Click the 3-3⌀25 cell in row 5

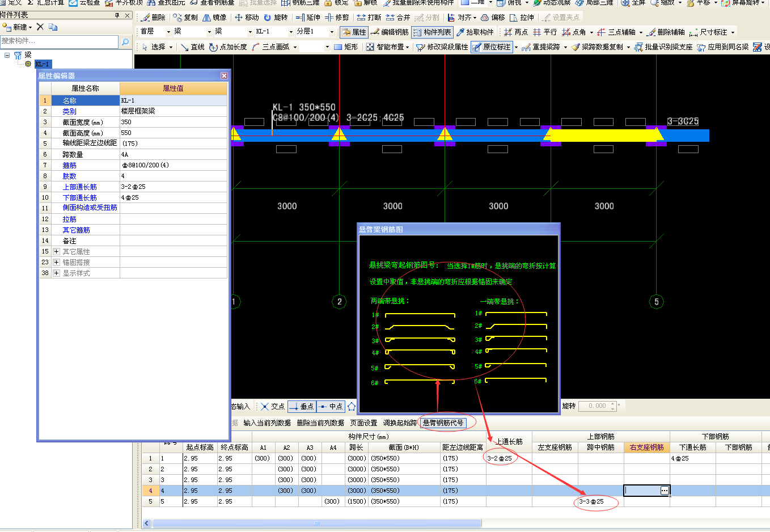point(601,501)
